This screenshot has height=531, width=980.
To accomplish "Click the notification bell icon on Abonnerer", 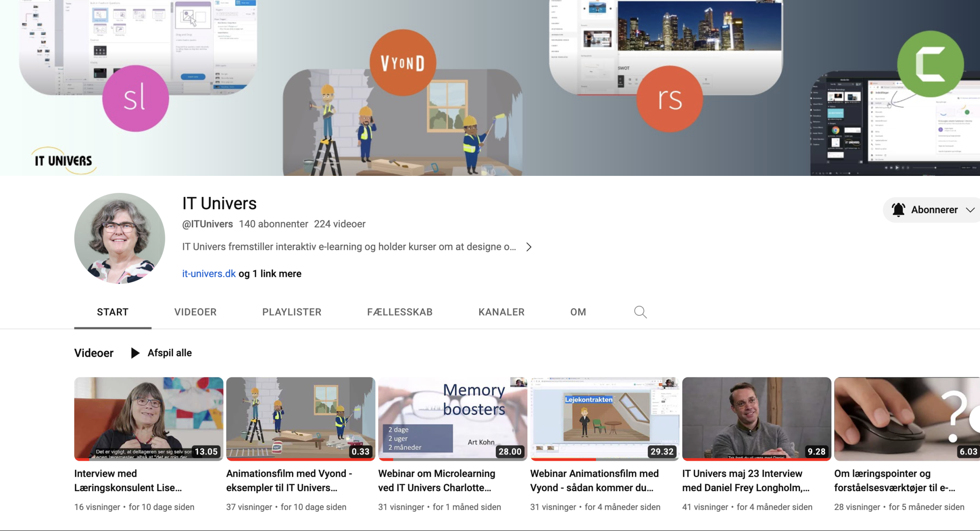I will 898,210.
